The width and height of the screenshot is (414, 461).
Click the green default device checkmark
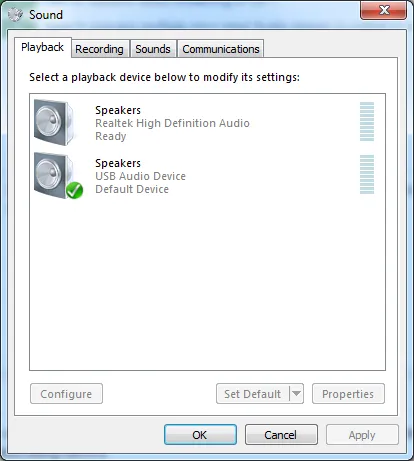tap(74, 190)
